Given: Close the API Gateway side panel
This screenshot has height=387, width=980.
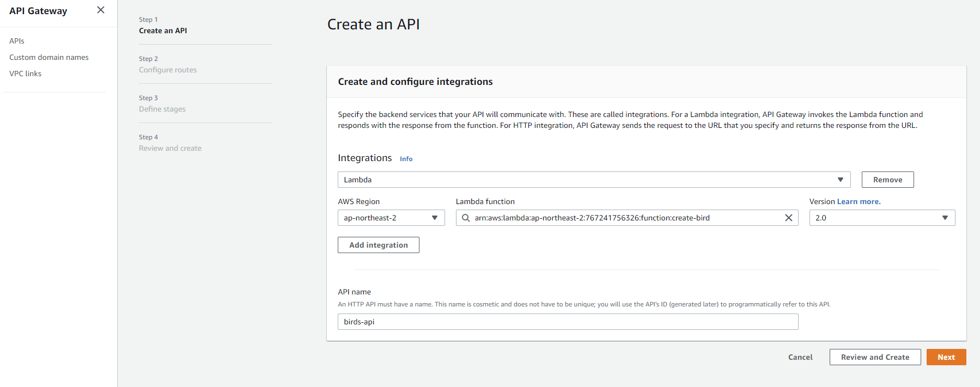Looking at the screenshot, I should click(101, 10).
